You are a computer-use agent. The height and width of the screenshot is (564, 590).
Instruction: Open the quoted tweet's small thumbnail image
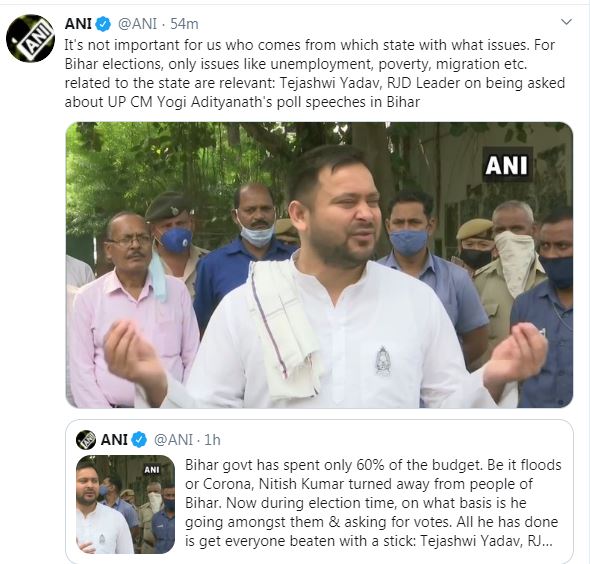point(125,504)
